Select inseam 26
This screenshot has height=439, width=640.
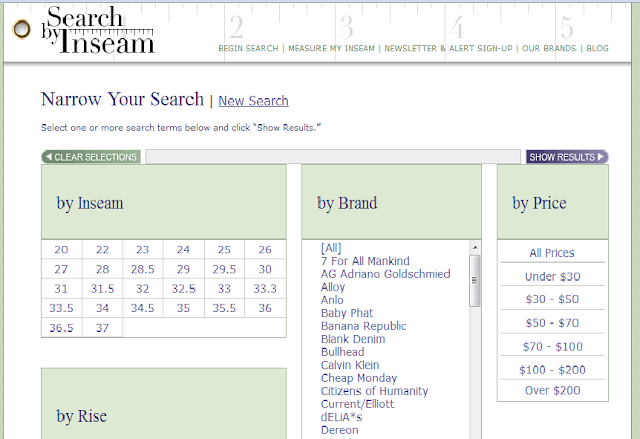pyautogui.click(x=265, y=250)
